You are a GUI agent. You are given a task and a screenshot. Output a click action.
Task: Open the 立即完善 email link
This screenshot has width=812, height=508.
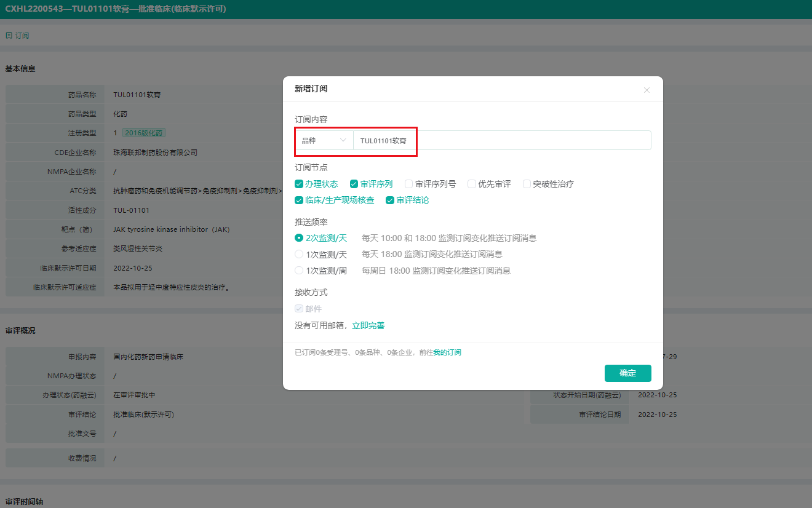point(368,326)
